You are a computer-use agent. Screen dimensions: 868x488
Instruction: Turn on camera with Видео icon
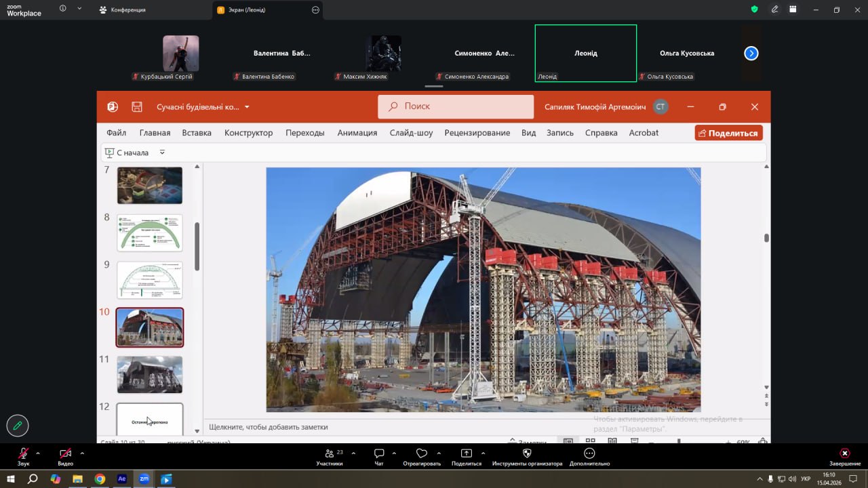coord(65,453)
